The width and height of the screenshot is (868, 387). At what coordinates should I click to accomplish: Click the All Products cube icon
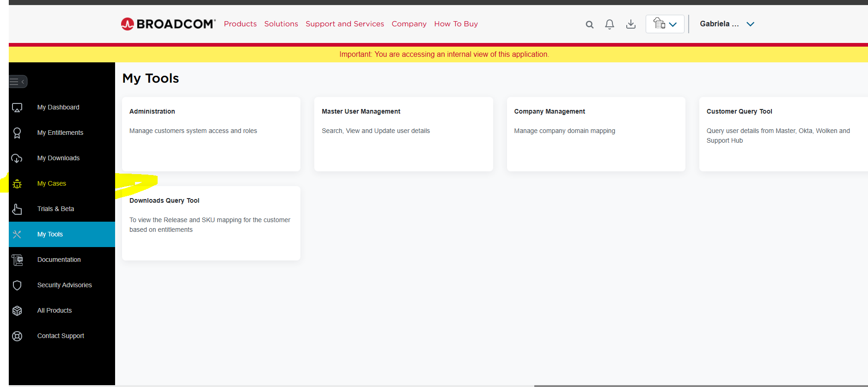(17, 311)
